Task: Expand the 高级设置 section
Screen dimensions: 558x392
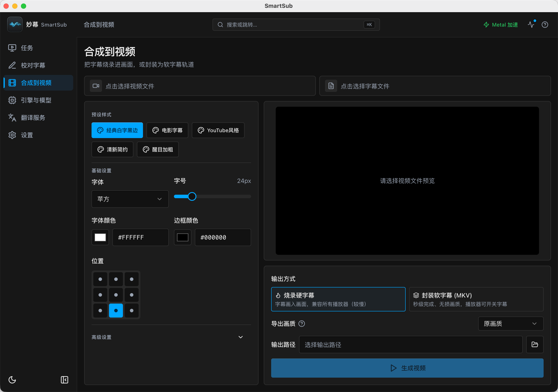Action: pyautogui.click(x=171, y=337)
